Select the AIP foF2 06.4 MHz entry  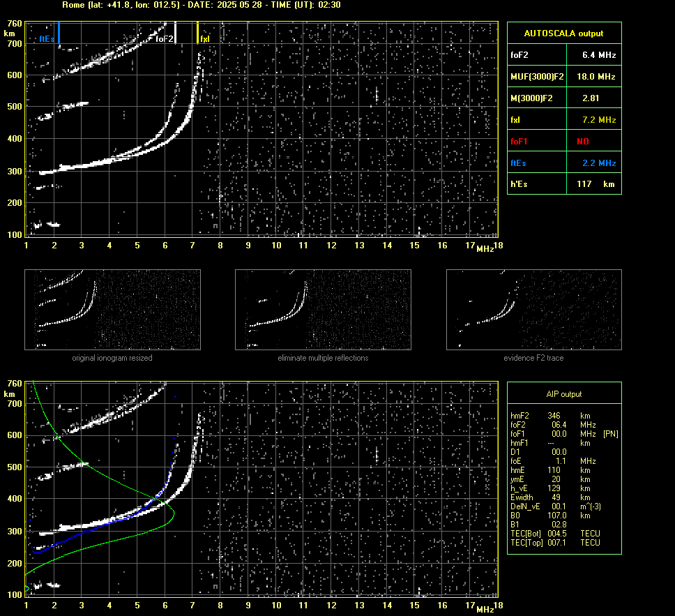[553, 425]
